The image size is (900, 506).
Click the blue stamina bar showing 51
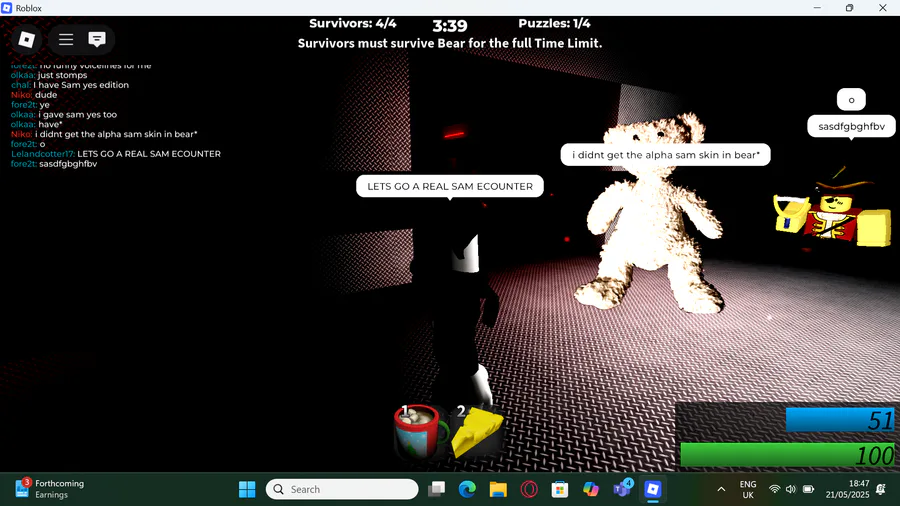pyautogui.click(x=840, y=420)
